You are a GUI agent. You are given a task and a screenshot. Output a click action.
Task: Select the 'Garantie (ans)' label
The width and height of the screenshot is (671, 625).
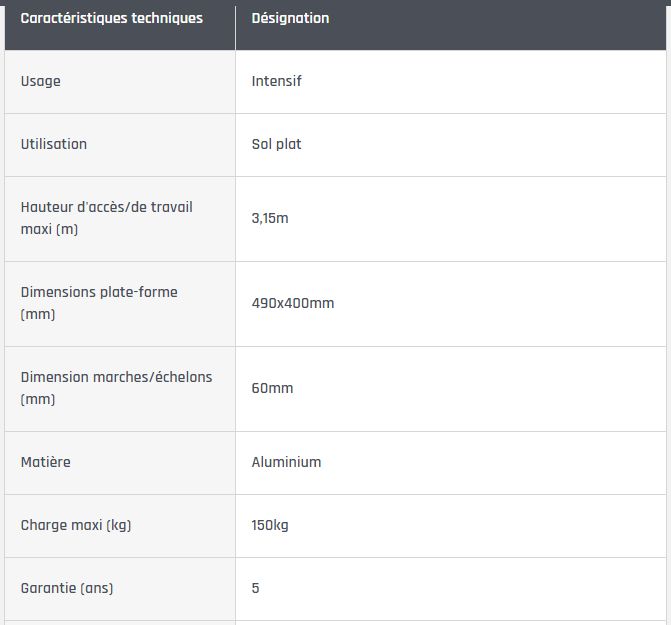(x=66, y=588)
